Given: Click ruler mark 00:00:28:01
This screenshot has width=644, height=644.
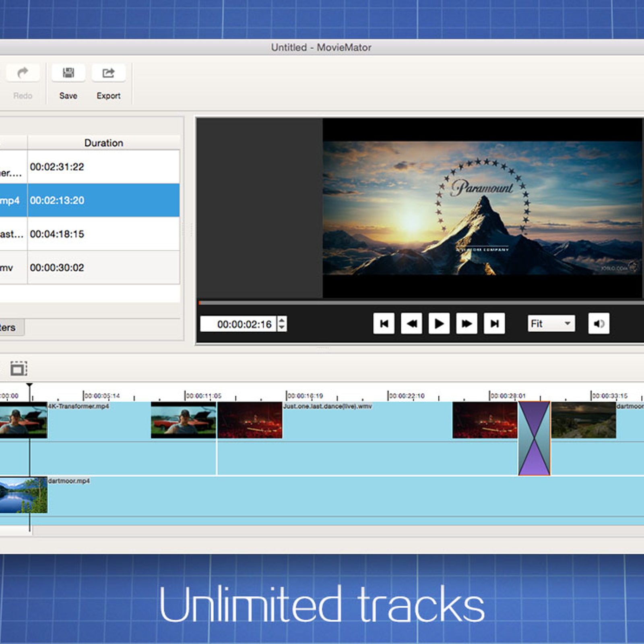Looking at the screenshot, I should click(x=508, y=396).
